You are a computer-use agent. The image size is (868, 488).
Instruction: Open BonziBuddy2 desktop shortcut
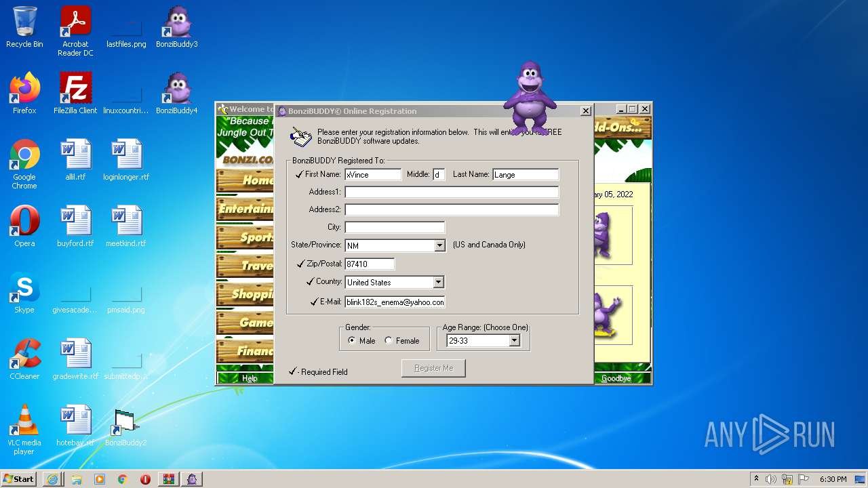click(126, 426)
